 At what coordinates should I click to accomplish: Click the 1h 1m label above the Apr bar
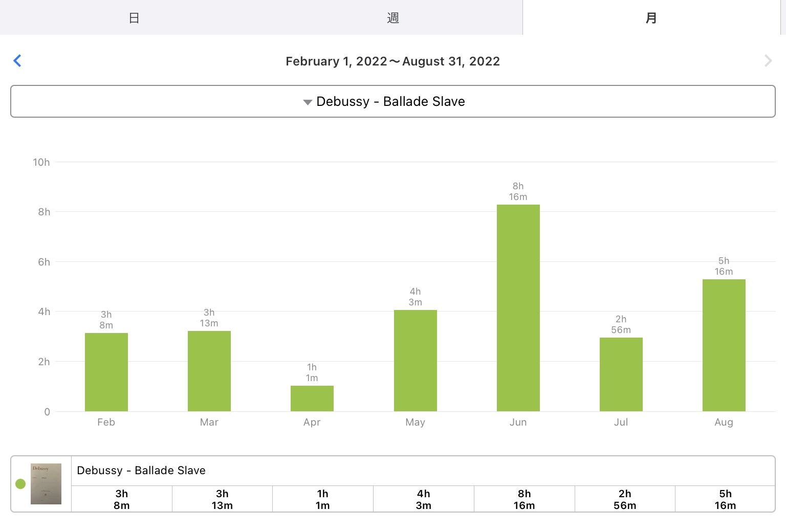[x=312, y=372]
